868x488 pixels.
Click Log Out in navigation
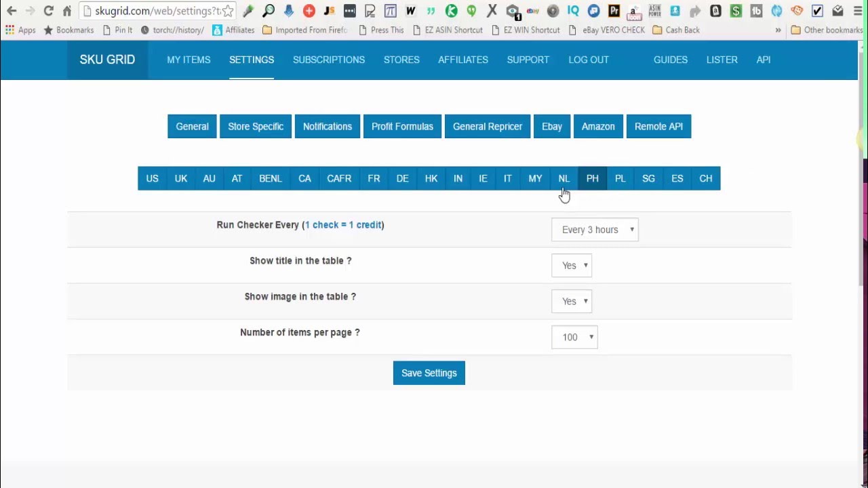pos(589,60)
